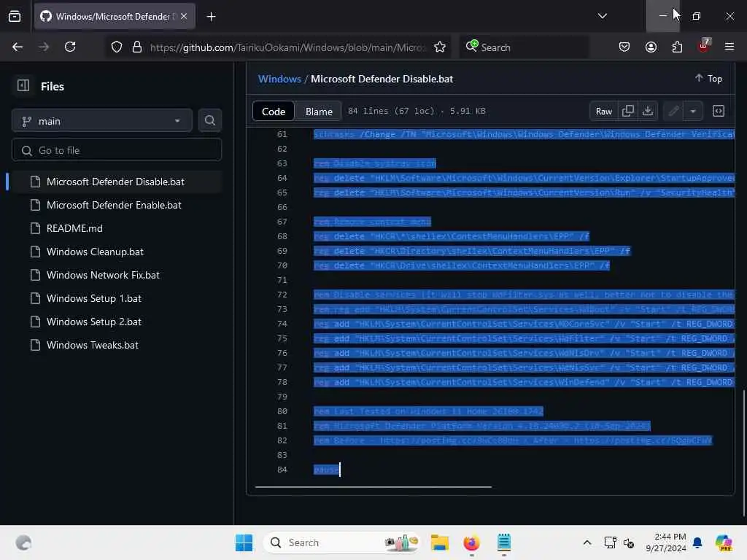Select line number 72

click(282, 295)
